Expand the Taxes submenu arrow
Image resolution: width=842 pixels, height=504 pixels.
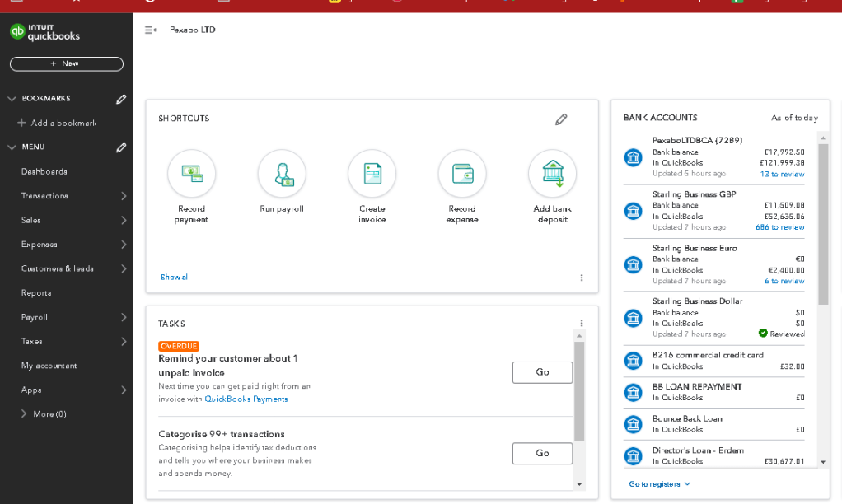pos(124,342)
